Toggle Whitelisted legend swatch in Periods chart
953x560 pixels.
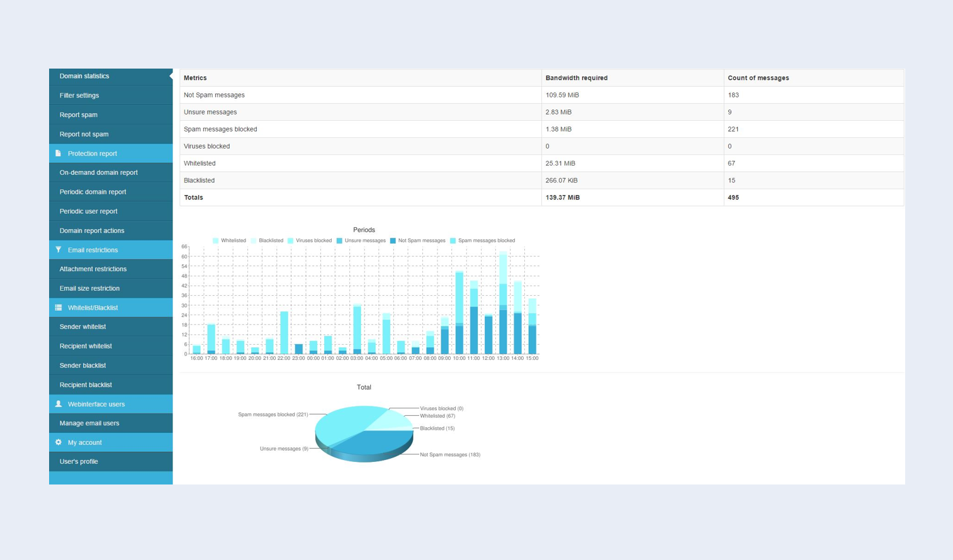pos(216,240)
